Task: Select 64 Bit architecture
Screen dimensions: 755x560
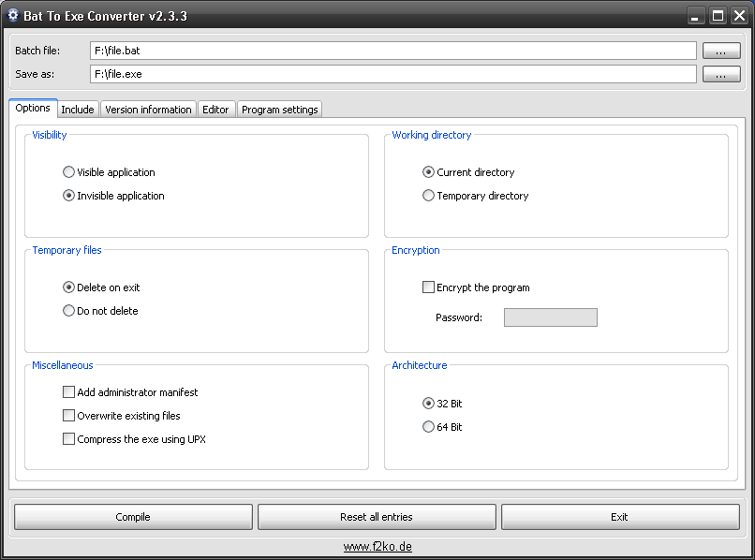Action: 428,427
